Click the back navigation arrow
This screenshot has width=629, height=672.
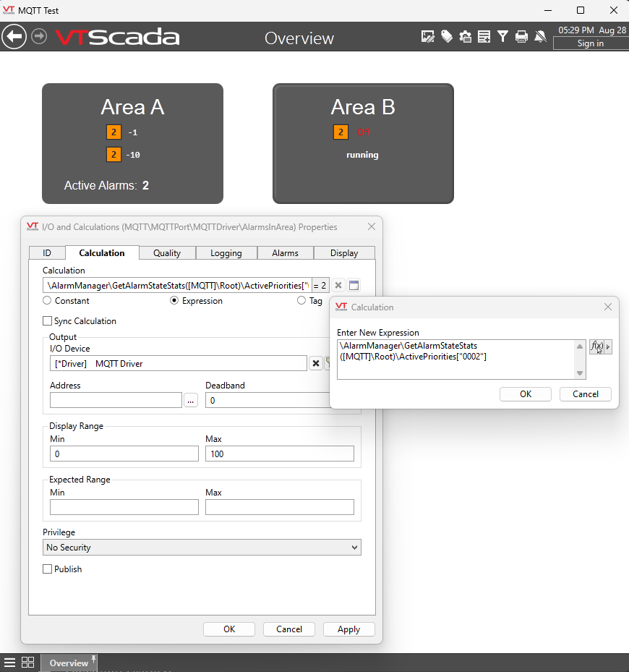(14, 37)
